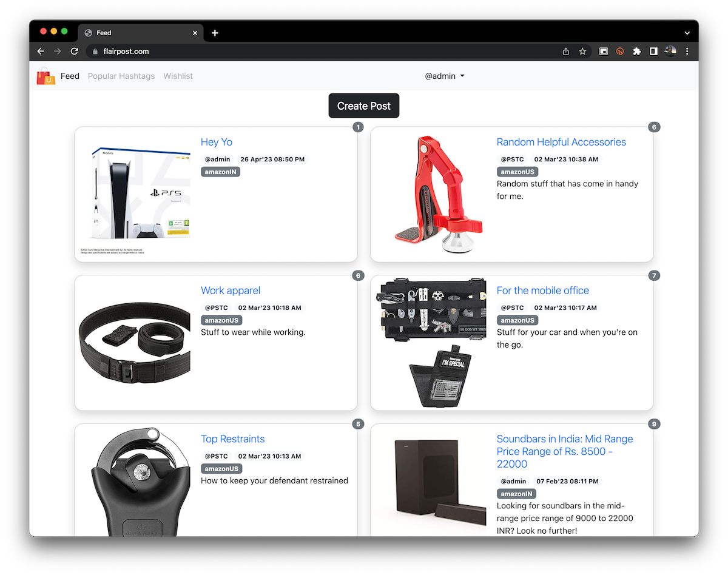The image size is (728, 575).
Task: Open the Chrome three-dot menu
Action: point(687,52)
